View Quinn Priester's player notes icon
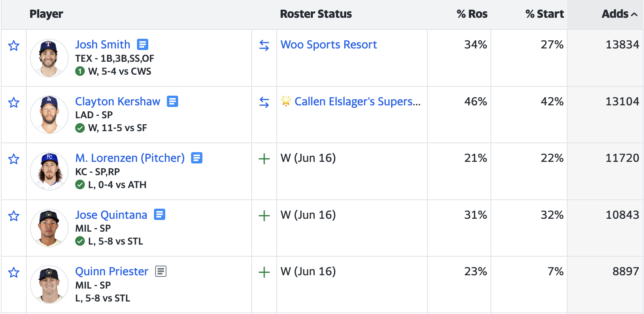 click(x=161, y=271)
